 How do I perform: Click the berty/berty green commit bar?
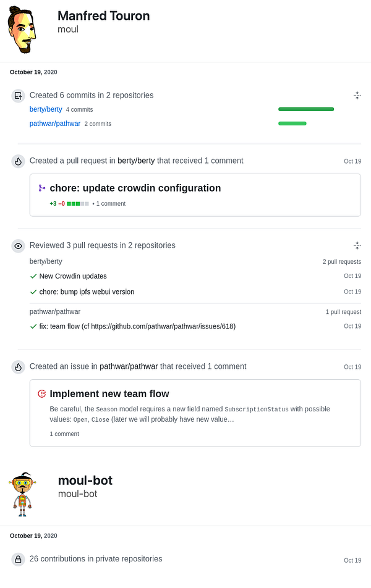pos(305,109)
